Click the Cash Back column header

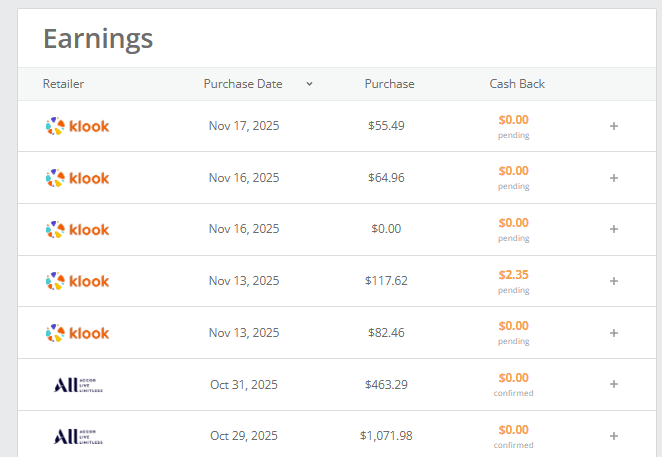[517, 84]
